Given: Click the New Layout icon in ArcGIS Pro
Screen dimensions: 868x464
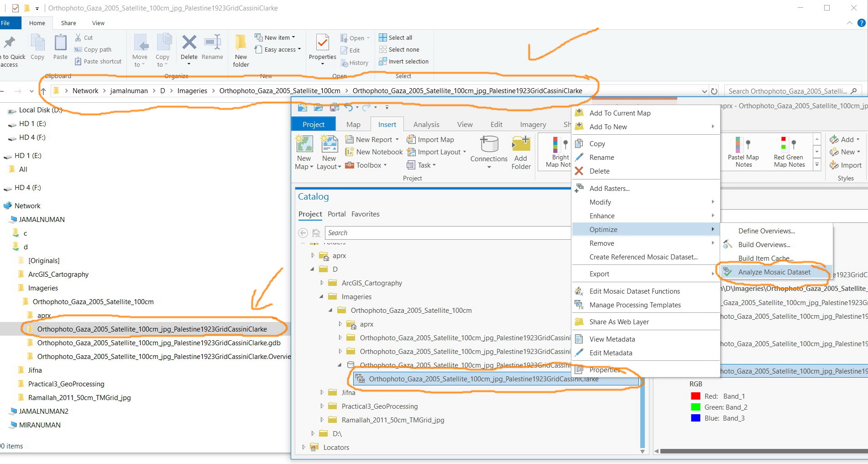Looking at the screenshot, I should pyautogui.click(x=329, y=144).
